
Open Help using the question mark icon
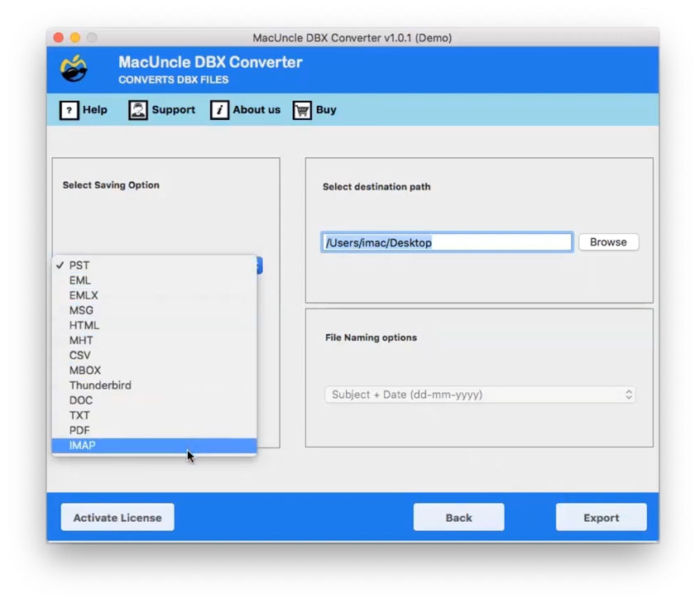point(69,109)
